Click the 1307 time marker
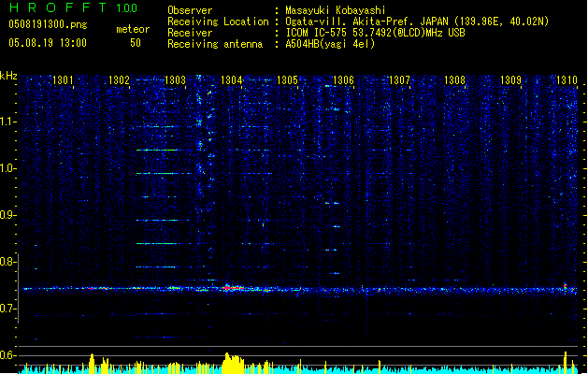588x374 pixels. click(400, 80)
